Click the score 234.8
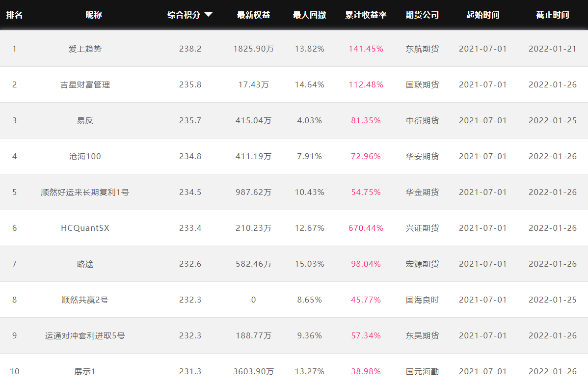 click(x=190, y=157)
